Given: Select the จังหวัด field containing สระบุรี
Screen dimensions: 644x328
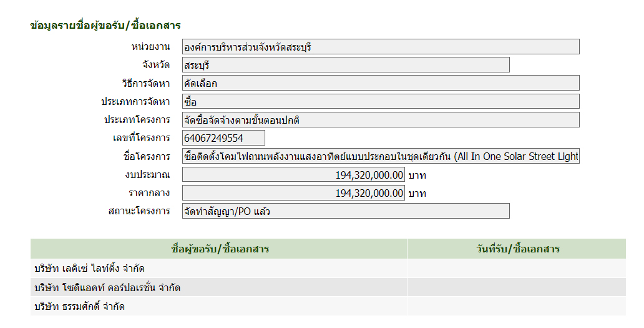Looking at the screenshot, I should click(346, 65).
